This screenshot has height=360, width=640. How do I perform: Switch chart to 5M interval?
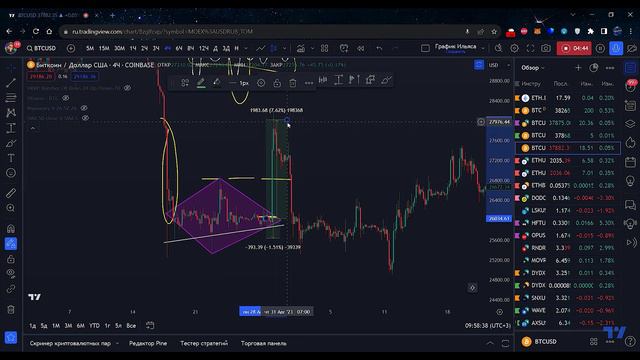pyautogui.click(x=90, y=48)
